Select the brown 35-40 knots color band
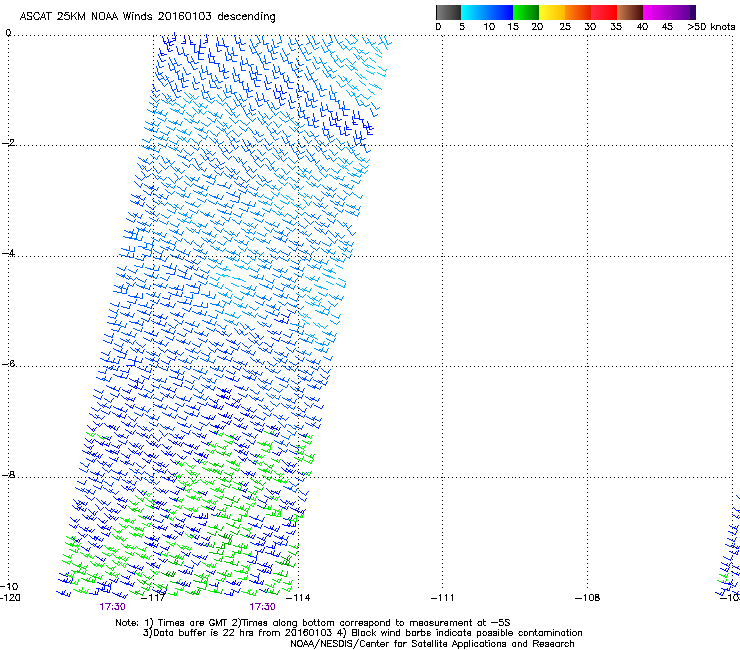The width and height of the screenshot is (740, 650). 630,12
